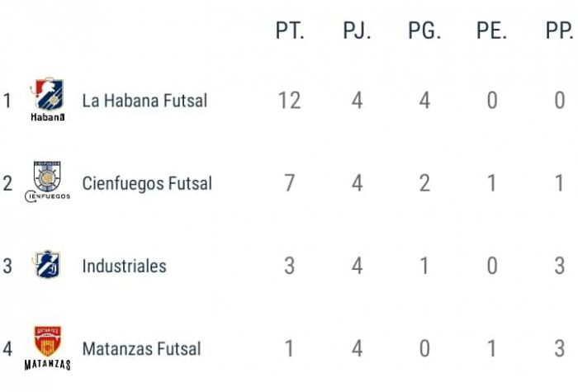Click the La Habana Futsal team logo

pyautogui.click(x=48, y=100)
